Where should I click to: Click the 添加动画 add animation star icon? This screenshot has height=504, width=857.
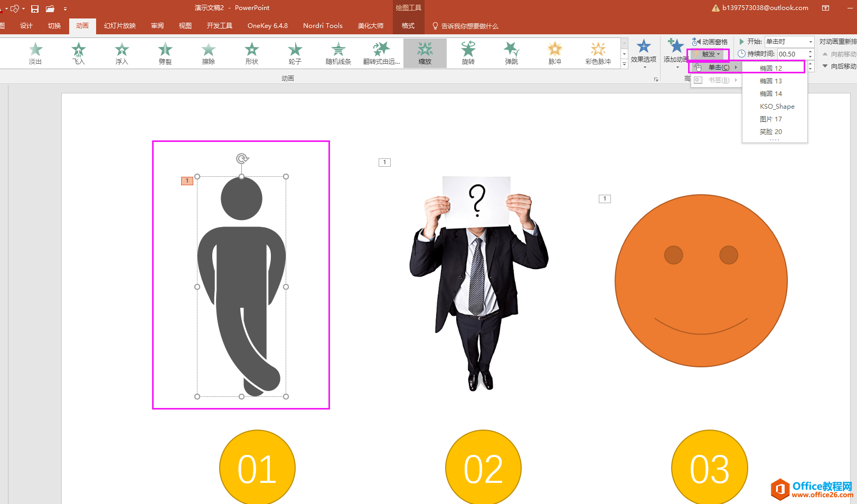click(x=675, y=47)
